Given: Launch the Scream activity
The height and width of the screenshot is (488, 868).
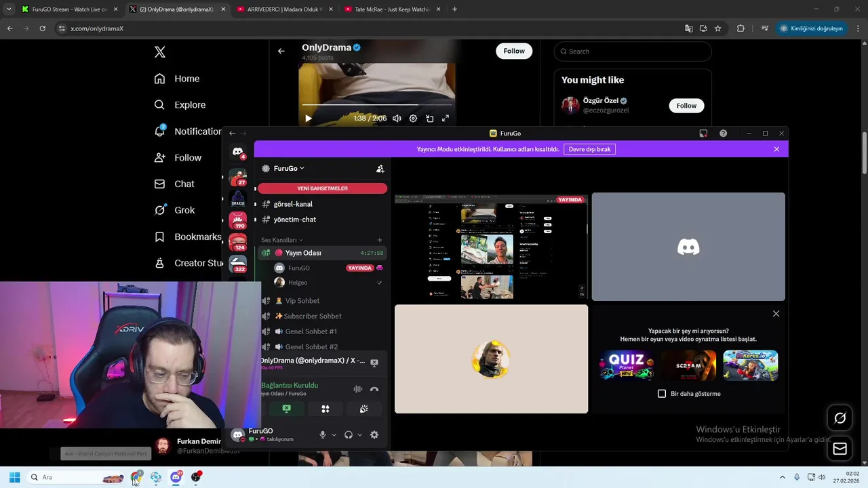Looking at the screenshot, I should [x=688, y=366].
